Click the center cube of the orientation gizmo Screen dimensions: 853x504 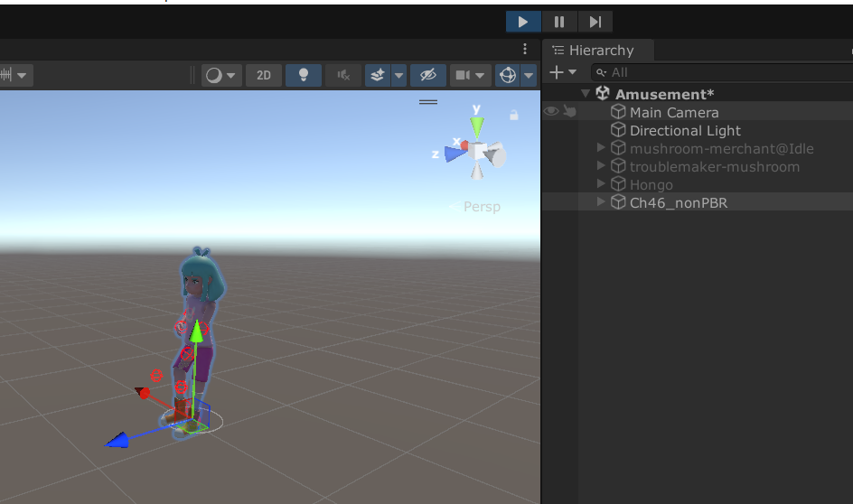click(x=477, y=151)
